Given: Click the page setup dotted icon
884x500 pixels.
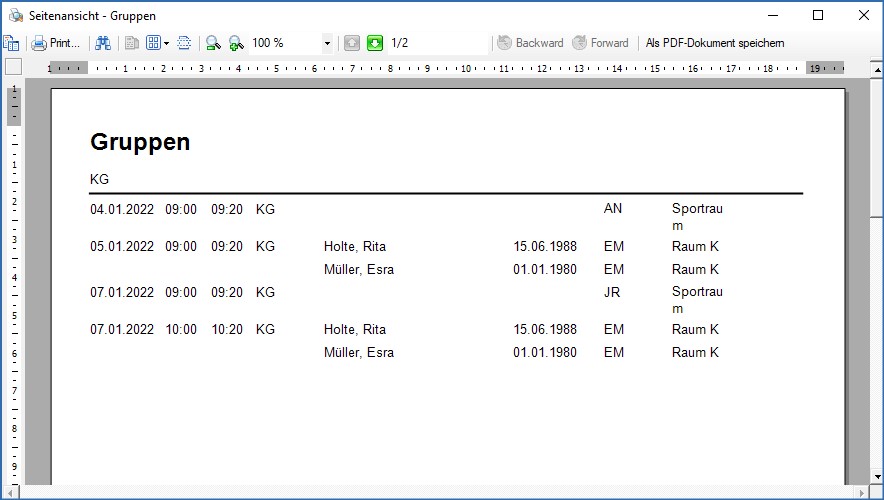Looking at the screenshot, I should (184, 43).
